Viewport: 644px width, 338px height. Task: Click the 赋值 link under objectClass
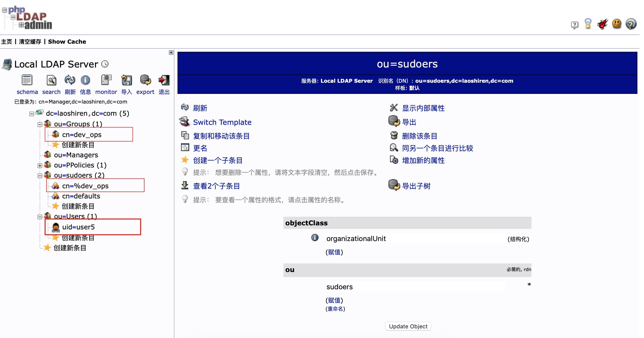(334, 252)
